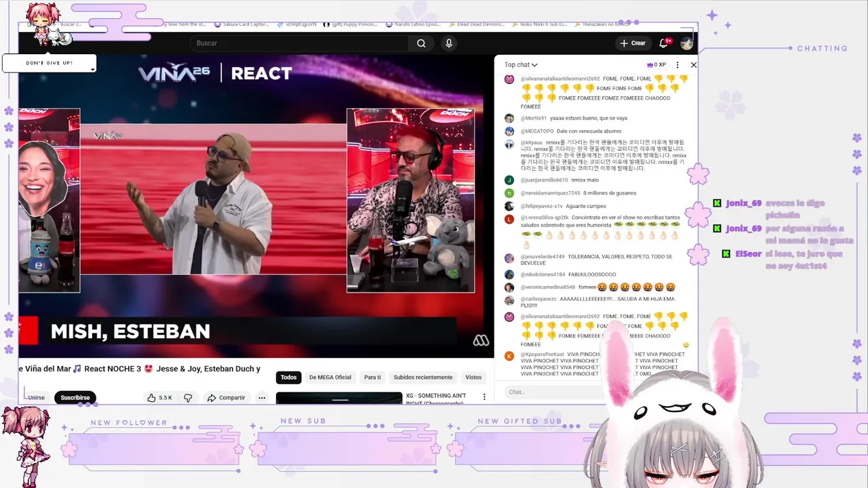
Task: Switch to Naruto Latino Episo browser tab
Action: coord(414,24)
